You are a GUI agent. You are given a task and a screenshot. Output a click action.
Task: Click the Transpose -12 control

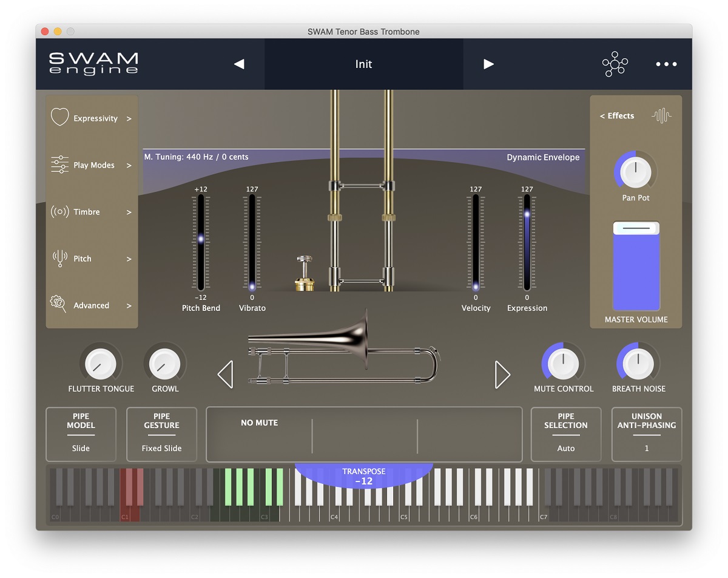coord(364,476)
